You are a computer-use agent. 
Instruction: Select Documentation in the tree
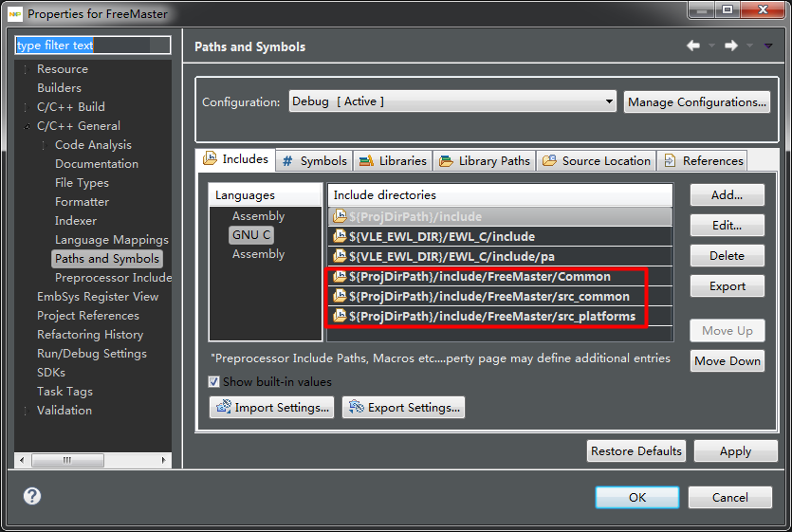(97, 164)
